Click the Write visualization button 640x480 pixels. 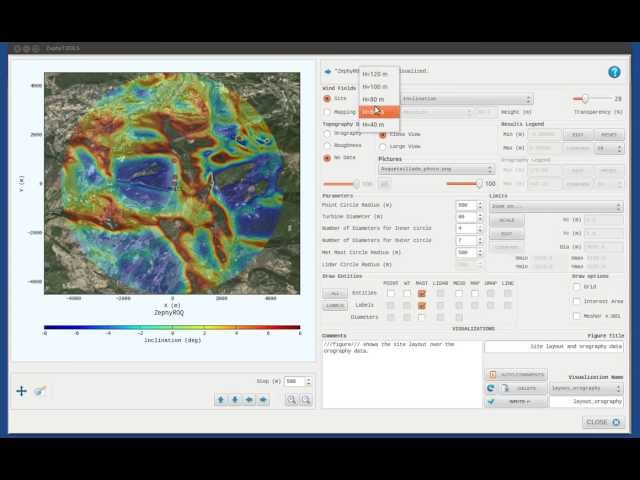[x=516, y=402]
